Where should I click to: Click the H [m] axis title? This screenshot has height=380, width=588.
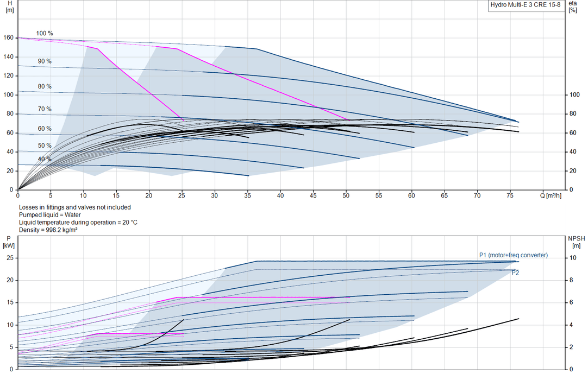point(10,7)
